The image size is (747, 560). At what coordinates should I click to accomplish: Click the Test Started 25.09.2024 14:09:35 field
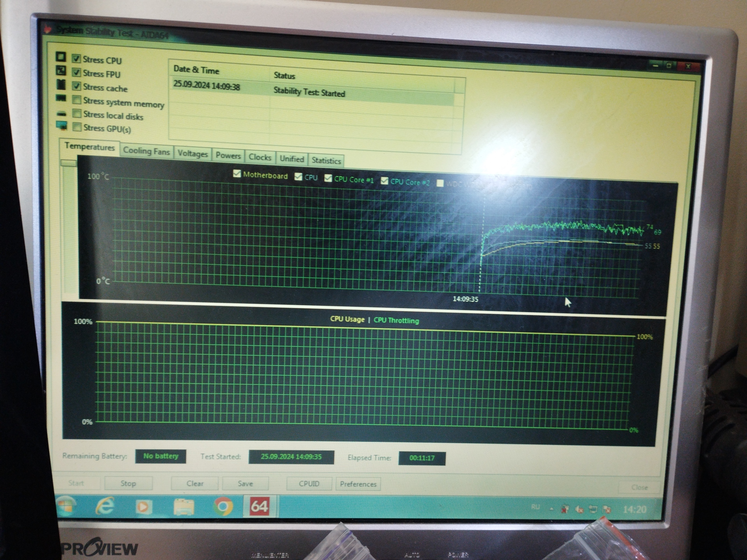(291, 457)
